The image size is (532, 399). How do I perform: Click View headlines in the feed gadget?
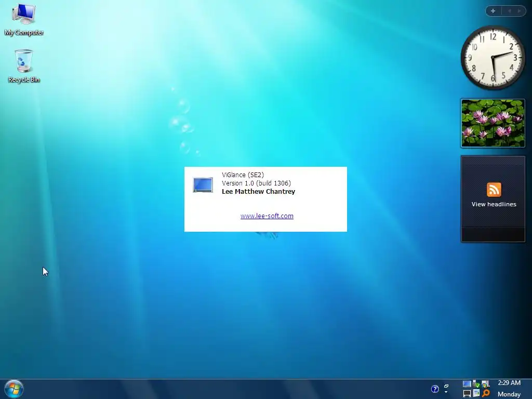coord(494,204)
